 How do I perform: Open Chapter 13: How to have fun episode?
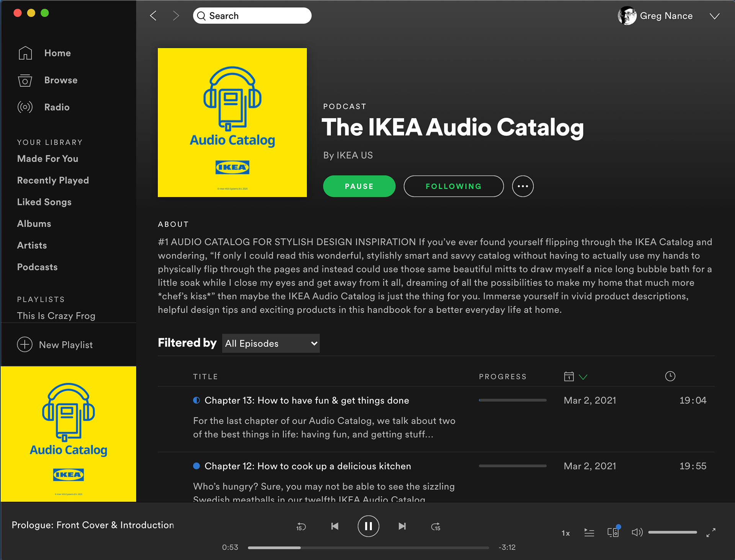click(x=307, y=400)
